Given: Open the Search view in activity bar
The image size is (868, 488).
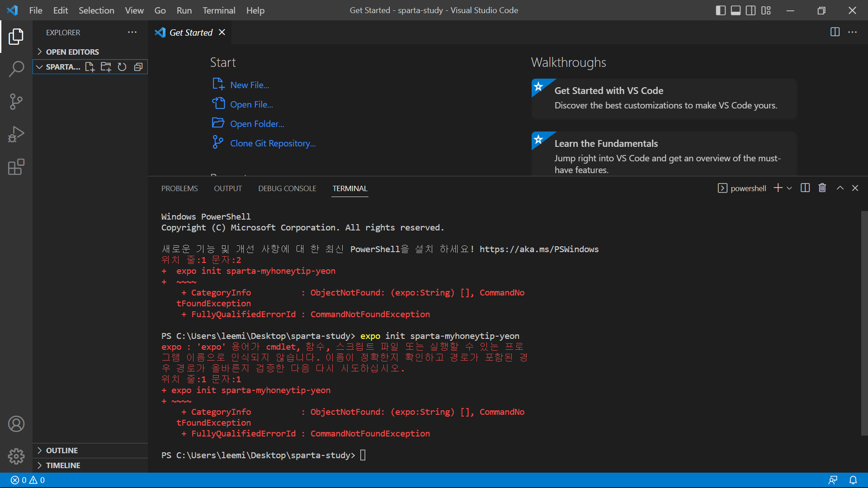Looking at the screenshot, I should [16, 69].
